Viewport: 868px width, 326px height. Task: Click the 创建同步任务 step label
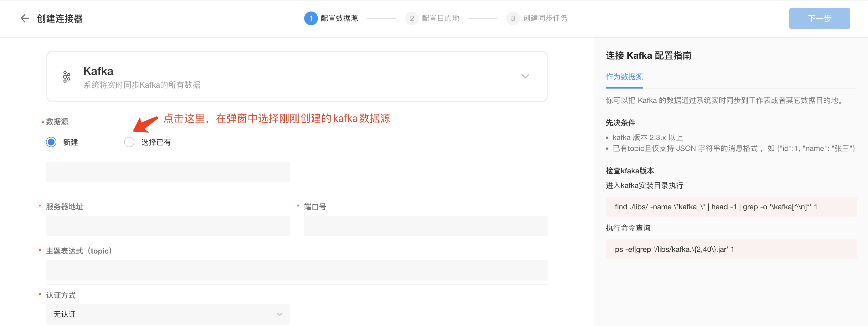(545, 18)
